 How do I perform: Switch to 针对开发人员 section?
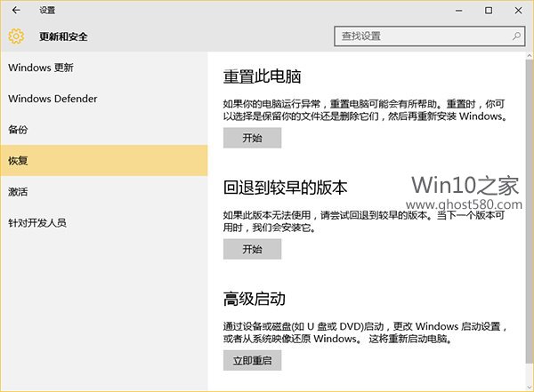tap(37, 222)
